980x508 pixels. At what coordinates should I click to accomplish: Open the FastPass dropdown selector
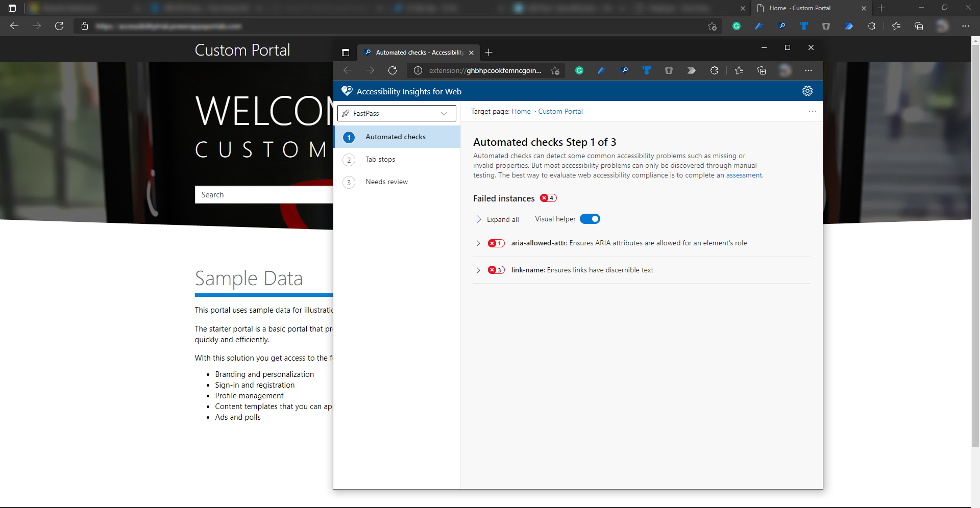pos(397,113)
